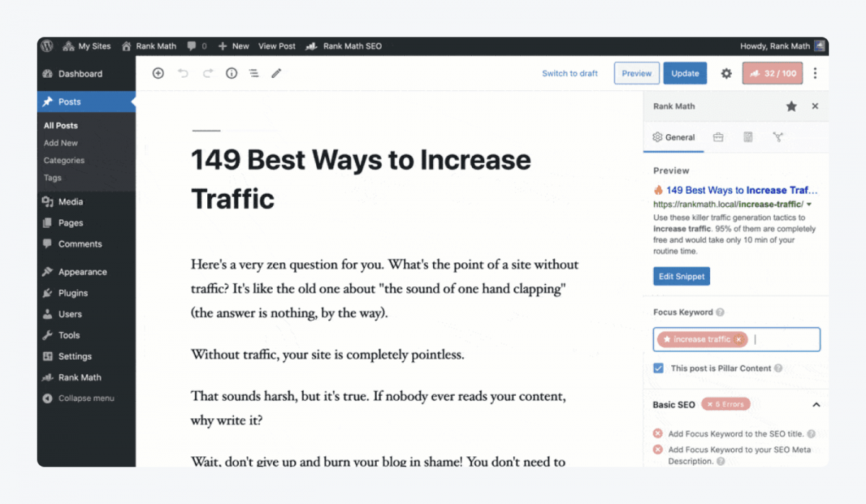Open the SEO score 32/100 indicator
The height and width of the screenshot is (504, 866).
point(772,73)
